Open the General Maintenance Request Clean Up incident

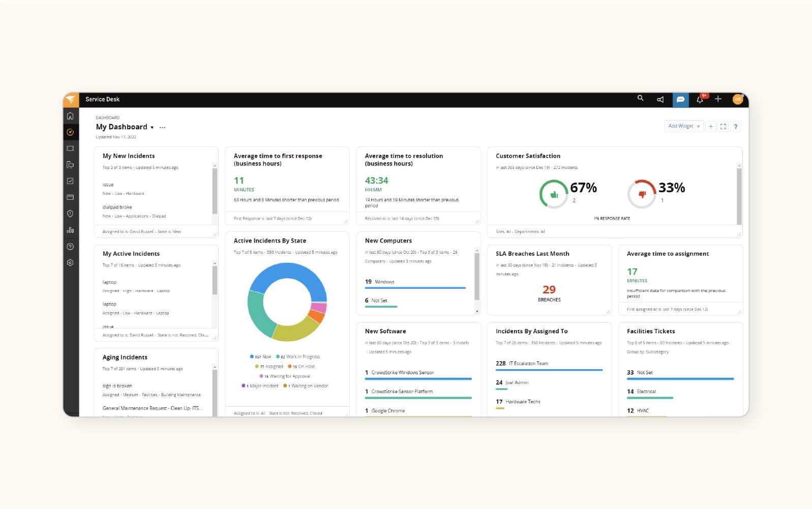point(153,408)
